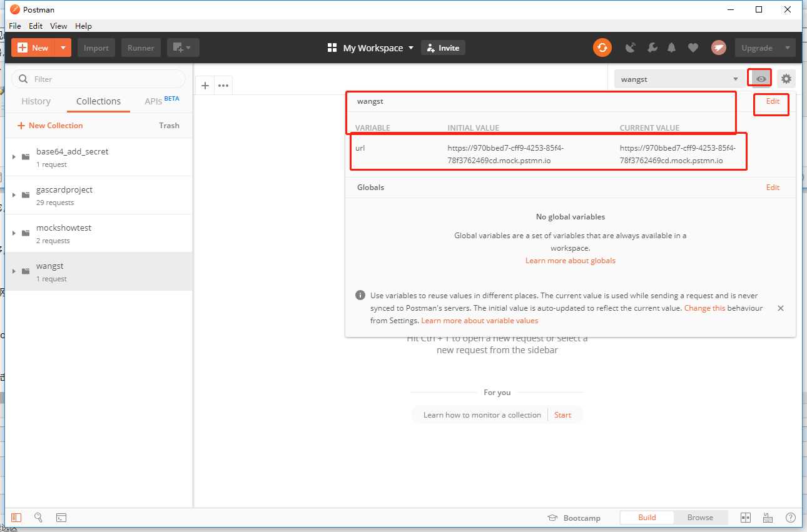This screenshot has width=807, height=532.
Task: Click the url initial value
Action: 505,154
